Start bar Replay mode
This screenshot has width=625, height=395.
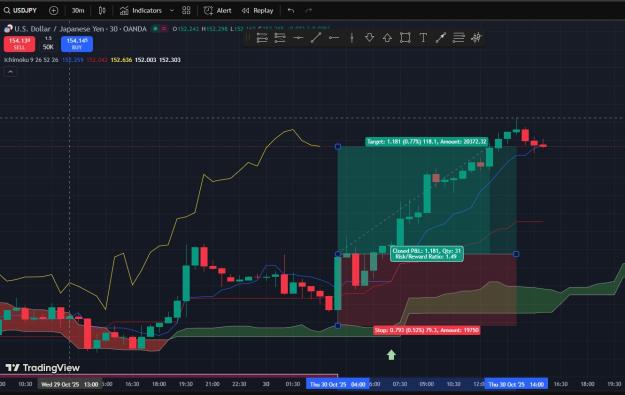coord(257,11)
